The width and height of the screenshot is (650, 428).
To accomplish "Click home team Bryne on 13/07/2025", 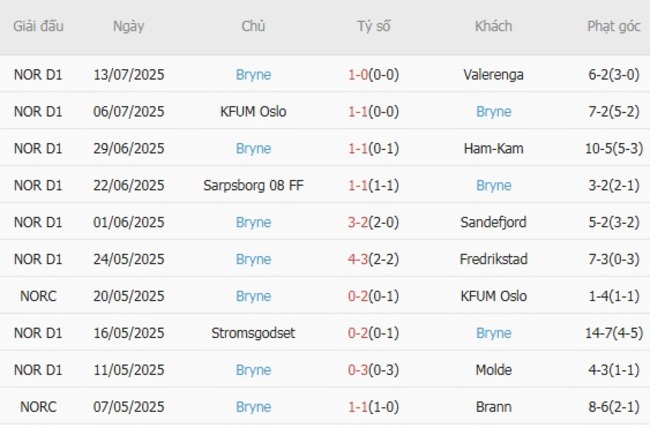I will pyautogui.click(x=253, y=74).
